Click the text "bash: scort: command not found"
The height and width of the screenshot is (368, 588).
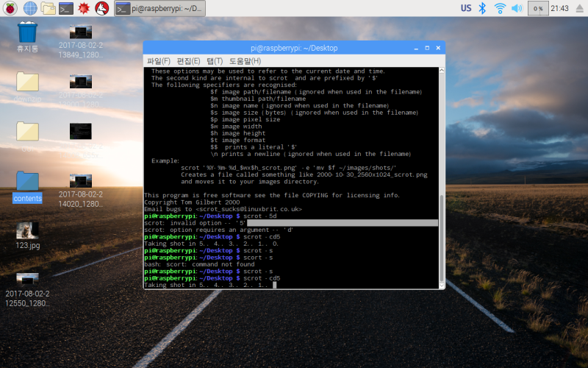[199, 264]
